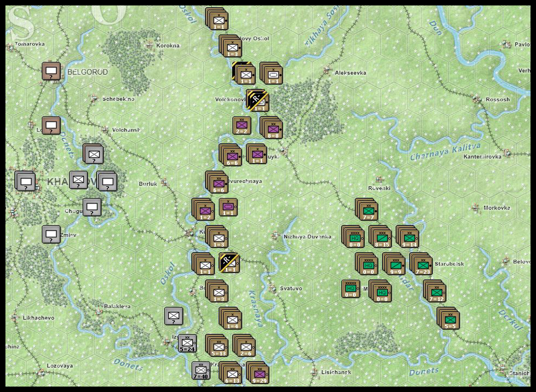Click the green 9=9 unit stack
The image size is (536, 392).
click(394, 264)
